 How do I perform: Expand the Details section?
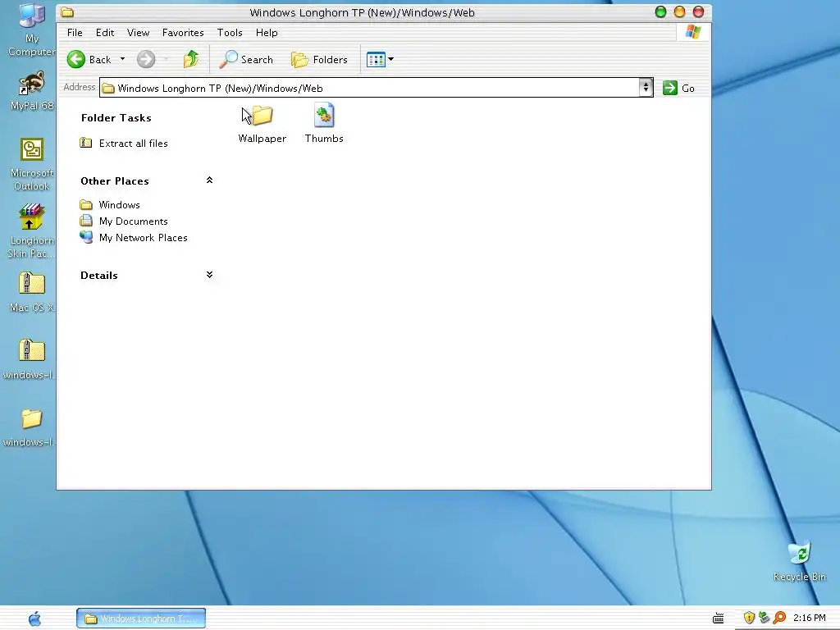click(209, 275)
